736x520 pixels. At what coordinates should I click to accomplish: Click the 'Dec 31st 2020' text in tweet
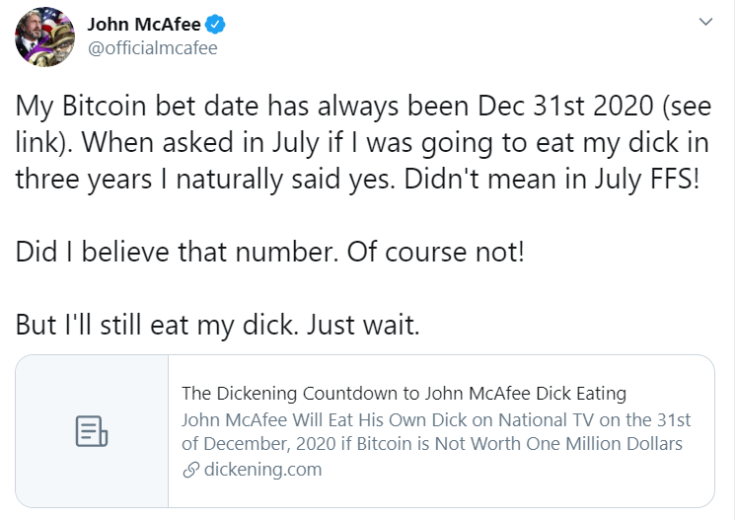[x=566, y=106]
